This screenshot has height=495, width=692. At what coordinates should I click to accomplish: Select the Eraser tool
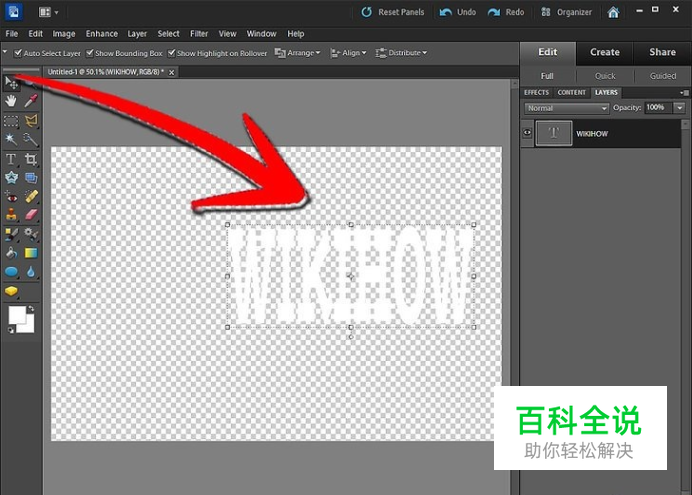(x=30, y=215)
